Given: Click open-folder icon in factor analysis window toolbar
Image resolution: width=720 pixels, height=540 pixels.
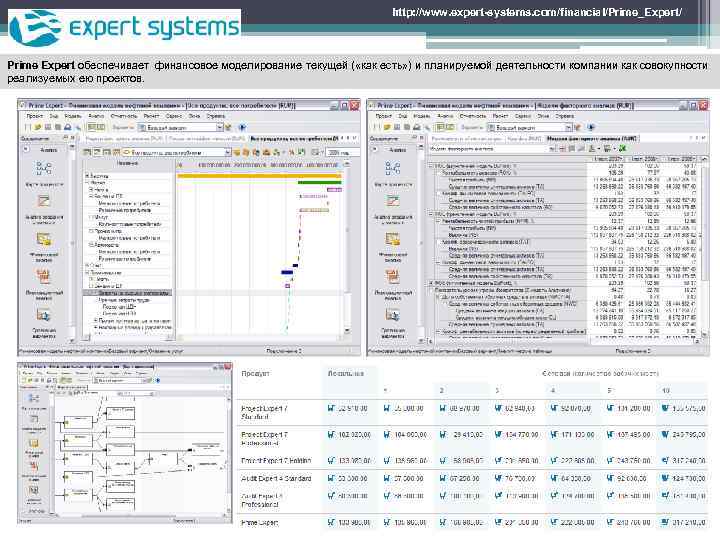Looking at the screenshot, I should click(x=387, y=127).
